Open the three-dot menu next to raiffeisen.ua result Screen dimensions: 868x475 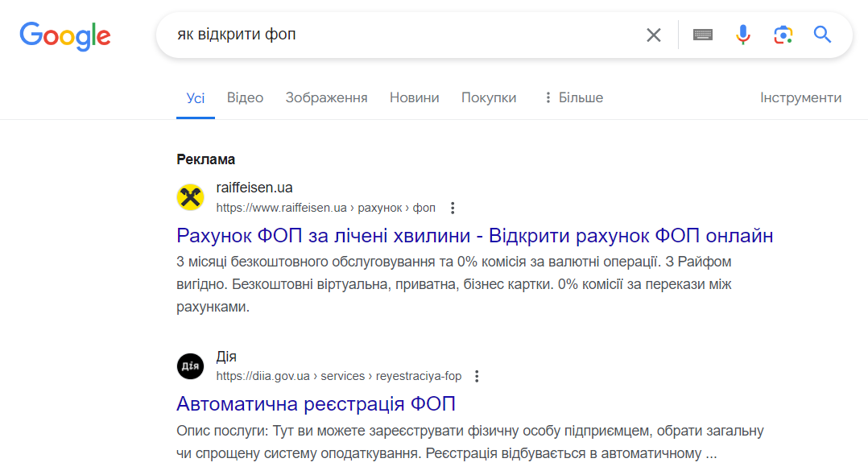coord(453,207)
